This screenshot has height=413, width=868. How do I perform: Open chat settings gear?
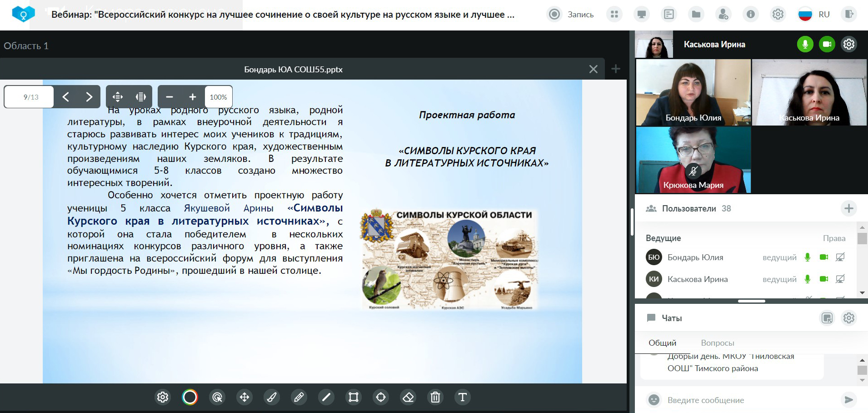point(849,318)
